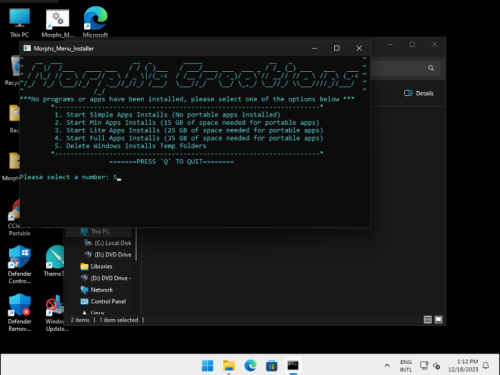Open File Explorer from taskbar

(x=229, y=366)
